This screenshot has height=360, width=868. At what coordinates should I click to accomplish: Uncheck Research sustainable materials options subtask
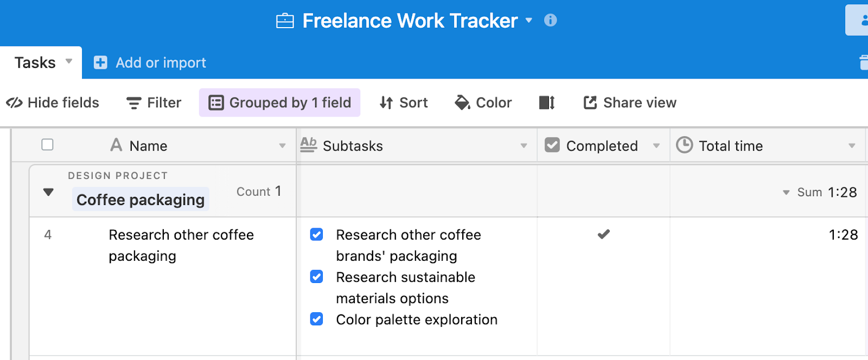[x=317, y=277]
